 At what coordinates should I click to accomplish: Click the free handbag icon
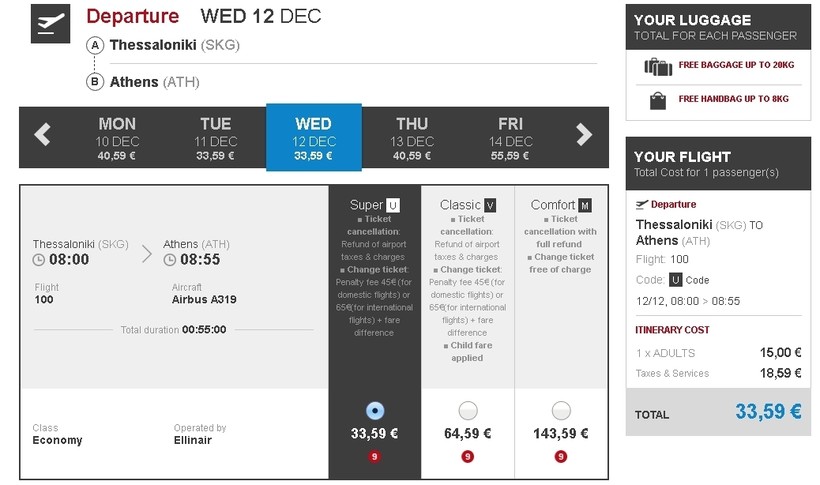(658, 100)
